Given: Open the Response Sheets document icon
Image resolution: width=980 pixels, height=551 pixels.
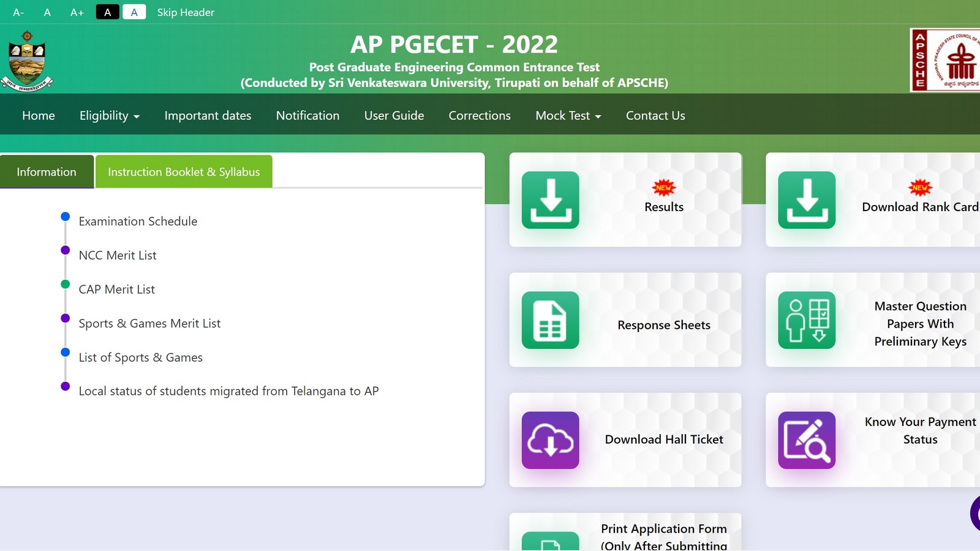Looking at the screenshot, I should [550, 320].
